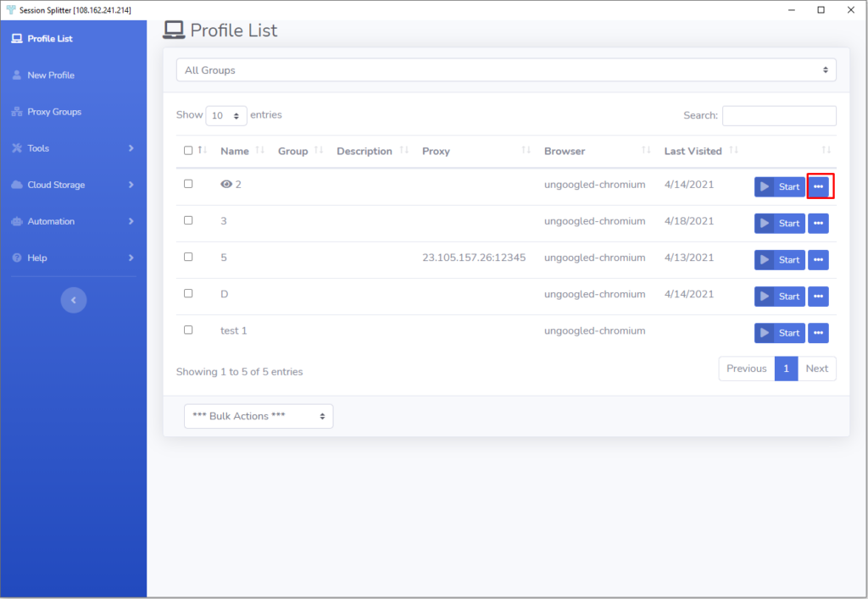
Task: Start profile 2
Action: [x=780, y=187]
